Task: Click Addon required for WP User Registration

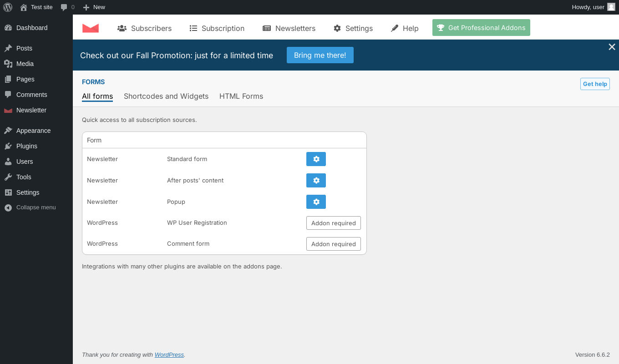Action: pyautogui.click(x=334, y=223)
